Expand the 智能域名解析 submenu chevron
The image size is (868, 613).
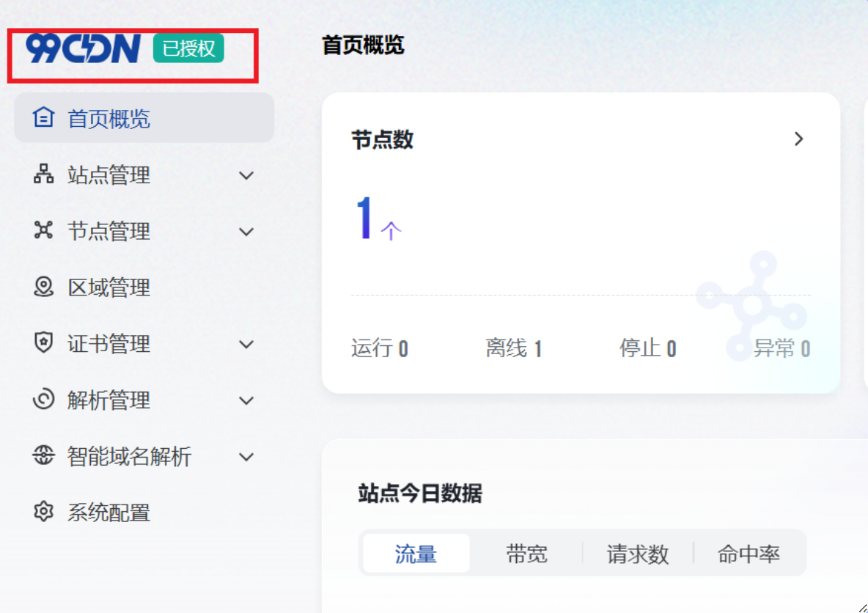[x=246, y=457]
